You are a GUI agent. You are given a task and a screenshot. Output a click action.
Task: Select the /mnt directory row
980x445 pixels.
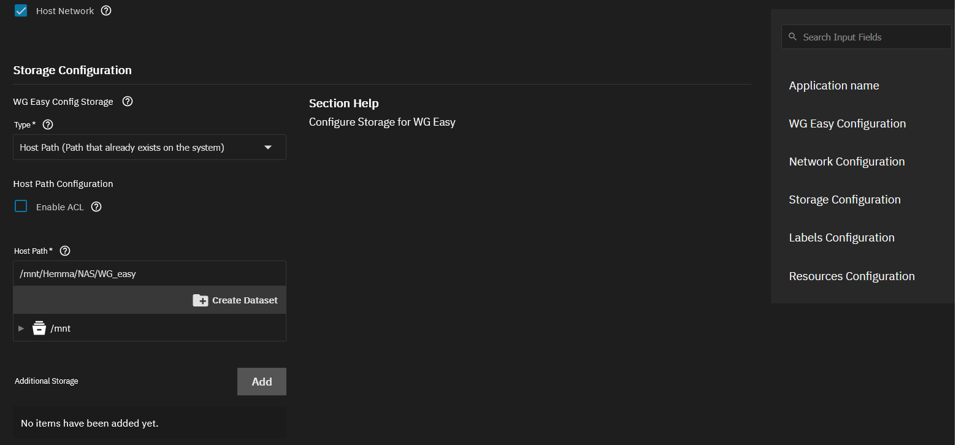[x=150, y=328]
